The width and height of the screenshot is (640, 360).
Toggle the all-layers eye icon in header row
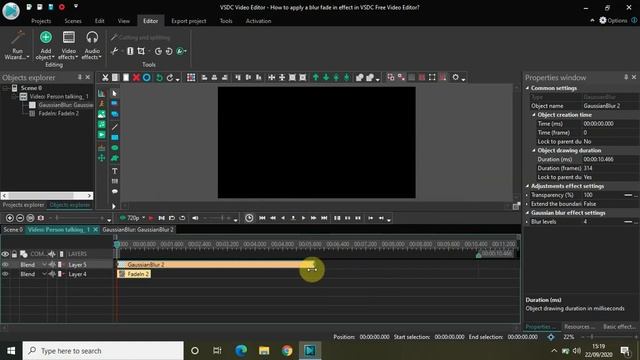[x=5, y=254]
